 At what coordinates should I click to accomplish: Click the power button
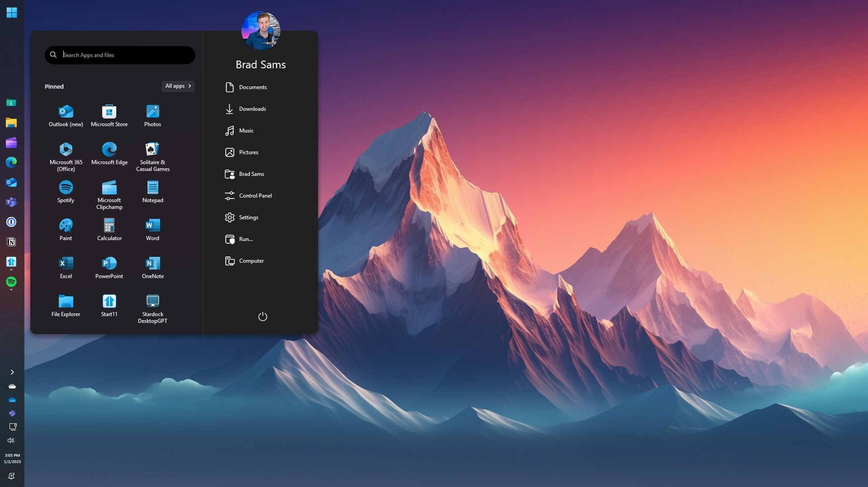coord(262,317)
